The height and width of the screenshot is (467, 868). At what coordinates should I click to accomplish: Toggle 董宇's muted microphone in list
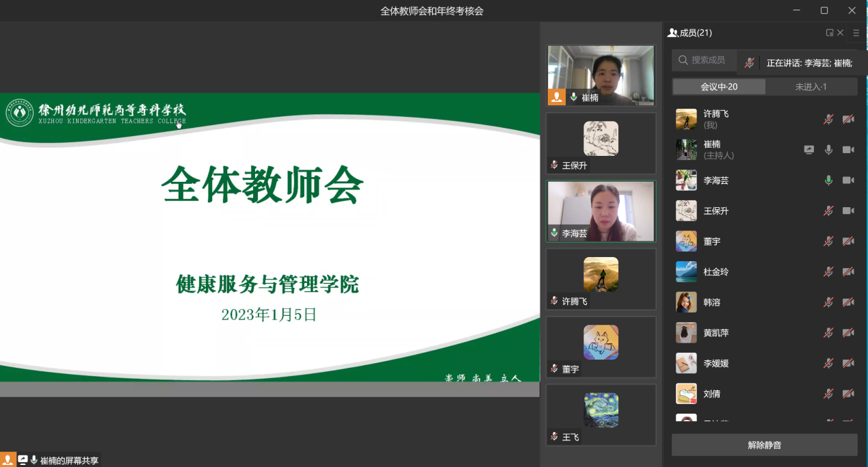[x=828, y=241]
